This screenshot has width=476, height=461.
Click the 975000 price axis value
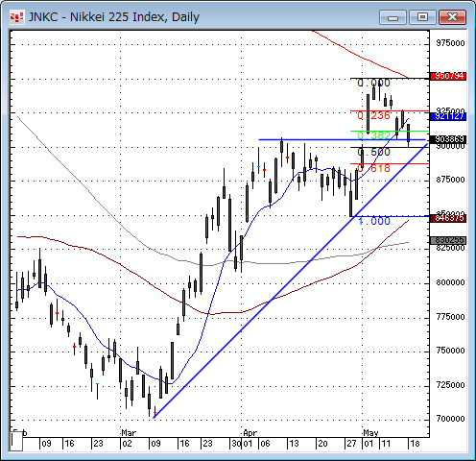coord(450,43)
